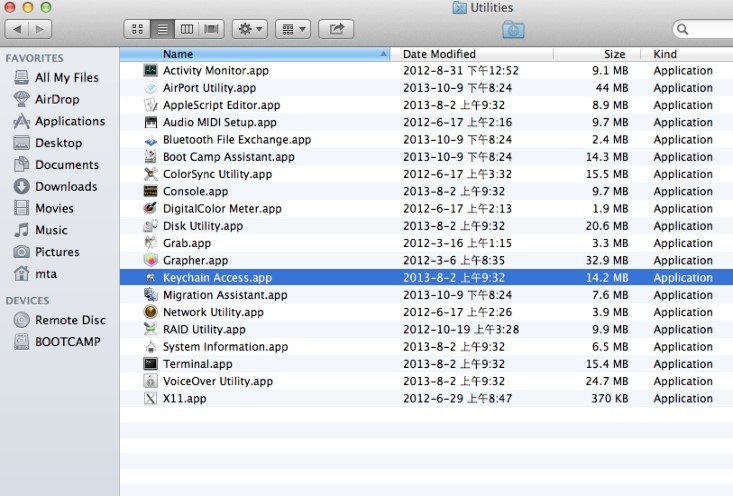Click the 2012-10-19 date for RAID Utility
The width and height of the screenshot is (733, 496).
[x=461, y=330]
